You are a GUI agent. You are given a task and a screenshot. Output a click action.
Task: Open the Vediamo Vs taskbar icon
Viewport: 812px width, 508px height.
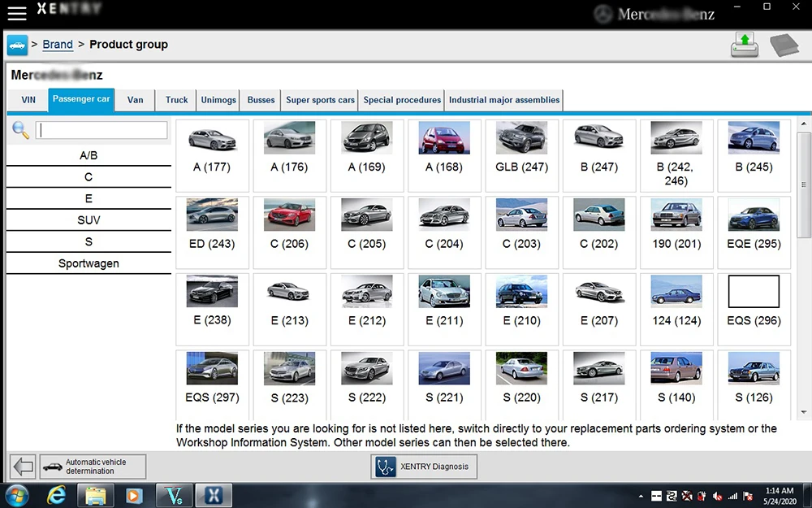click(x=174, y=496)
